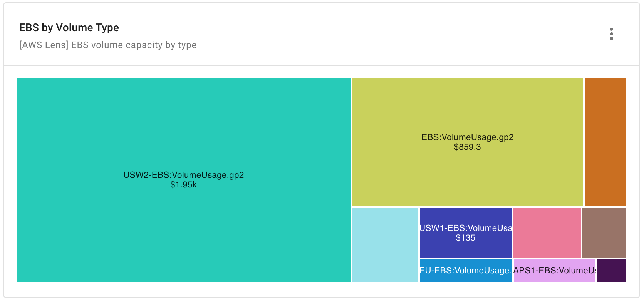Select the lavender APS1-EBS:VolumeUsage tile

554,271
